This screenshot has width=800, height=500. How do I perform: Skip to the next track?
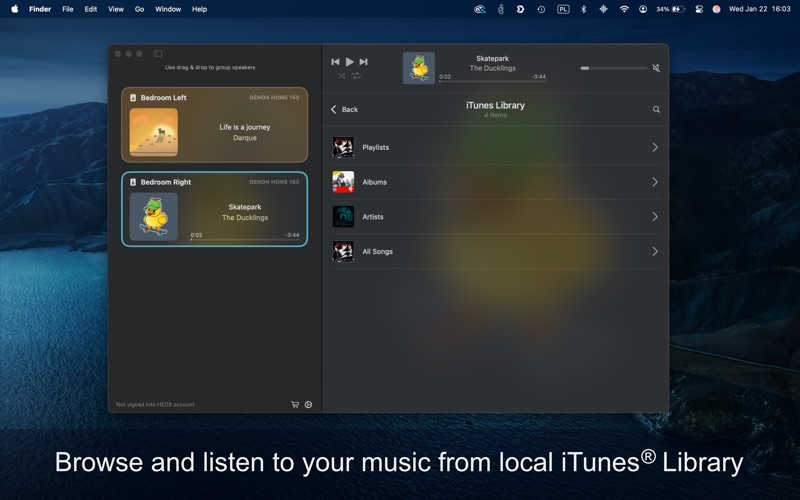point(363,62)
